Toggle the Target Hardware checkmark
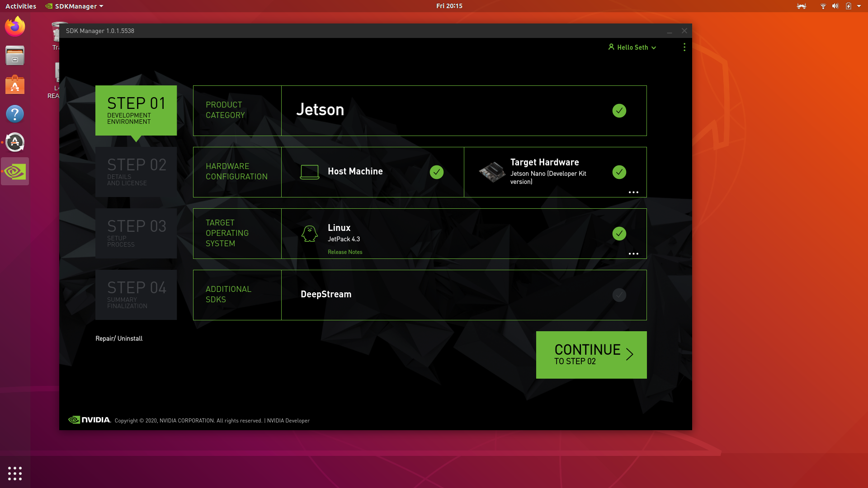This screenshot has width=868, height=488. [619, 172]
